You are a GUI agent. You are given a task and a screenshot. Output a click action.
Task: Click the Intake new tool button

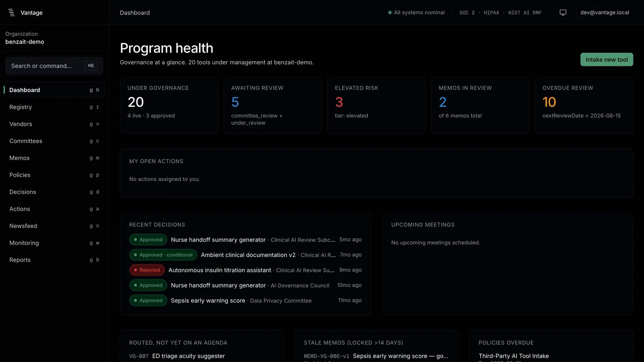[607, 60]
